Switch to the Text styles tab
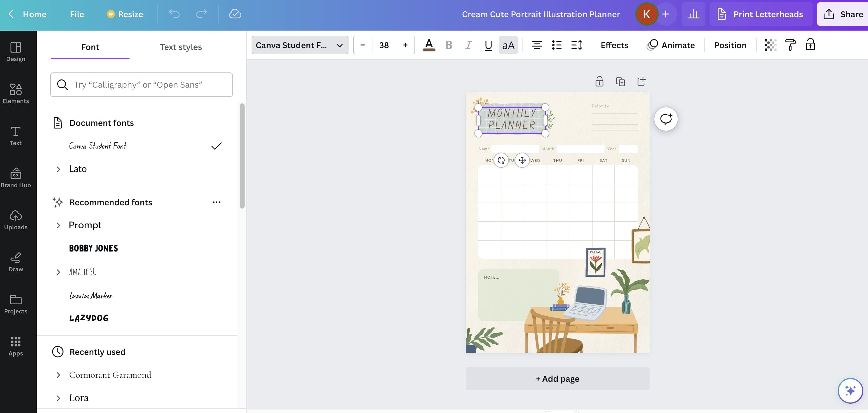This screenshot has width=868, height=413. tap(181, 47)
